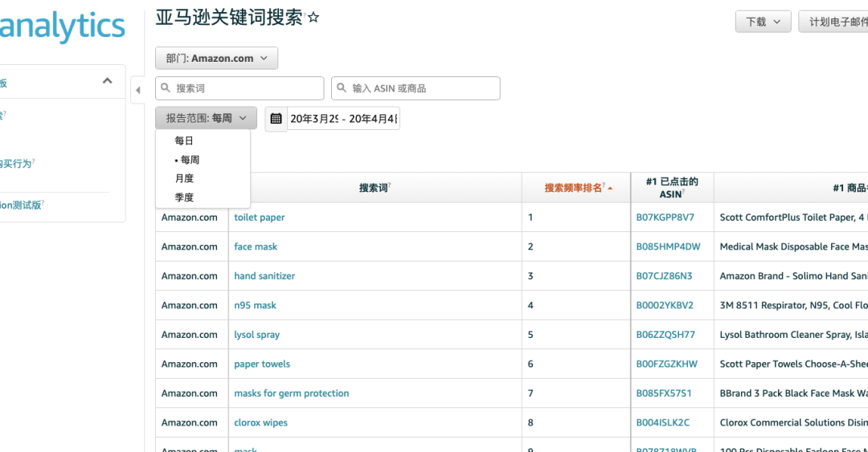Open the hand sanitizer search term link
This screenshot has width=868, height=452.
coord(264,276)
